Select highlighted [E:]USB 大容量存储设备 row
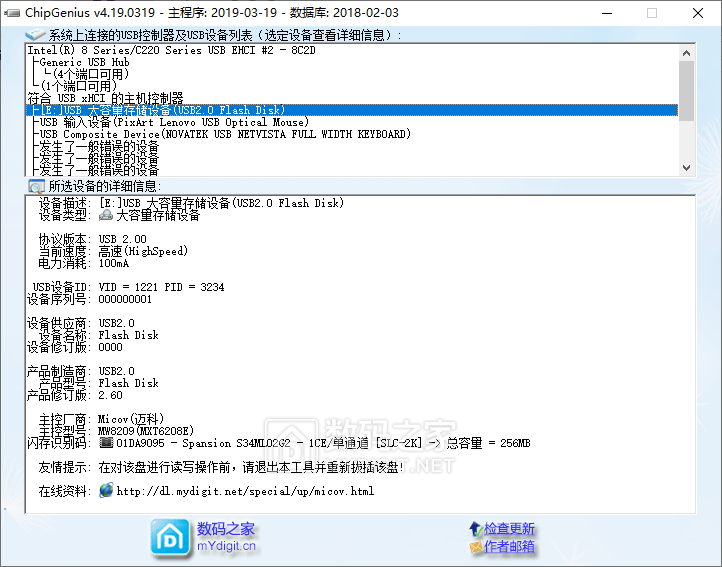Viewport: 722px width, 567px height. [x=352, y=110]
